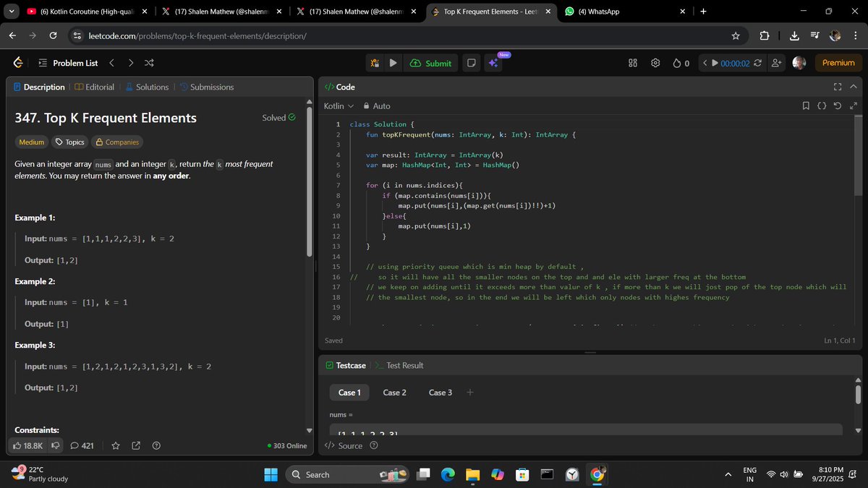Dislike the problem with thumbs down

(x=55, y=445)
